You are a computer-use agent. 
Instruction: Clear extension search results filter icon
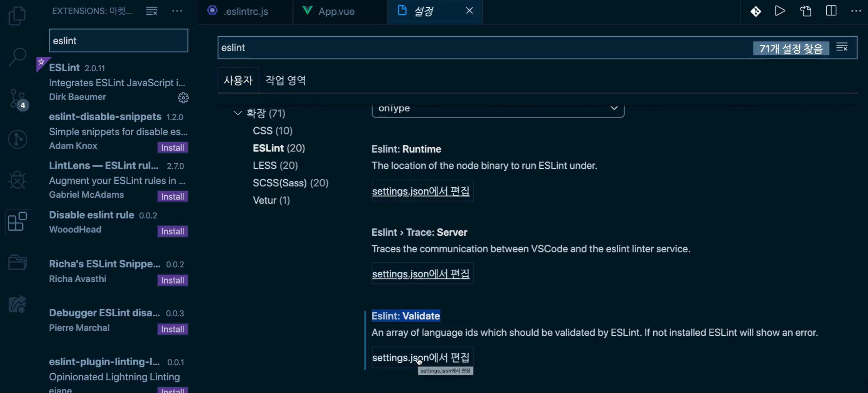(152, 11)
